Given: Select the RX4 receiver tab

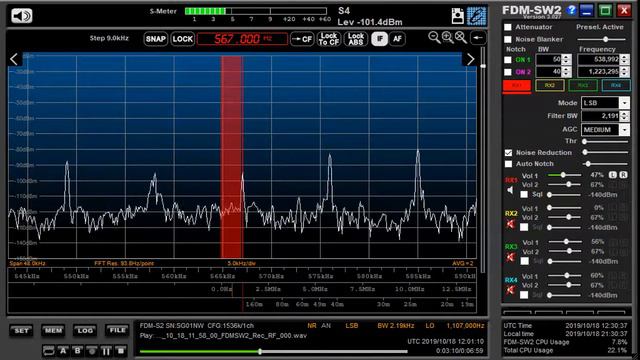Looking at the screenshot, I should [x=616, y=85].
